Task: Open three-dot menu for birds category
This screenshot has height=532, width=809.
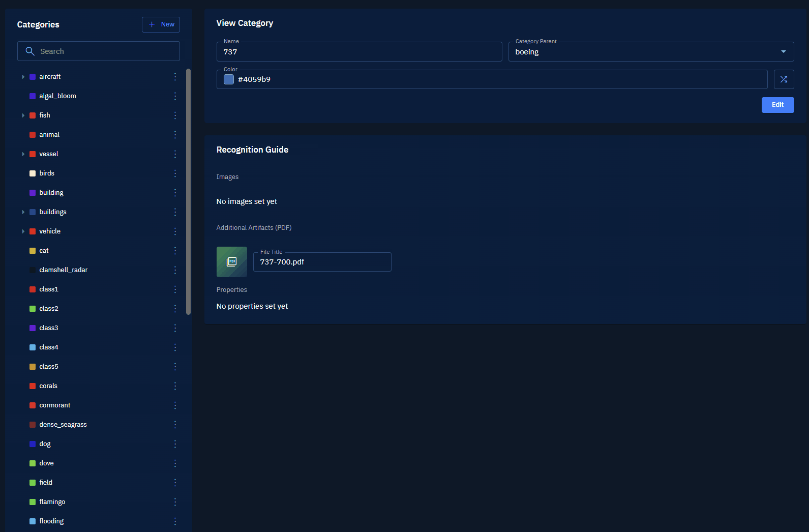Action: pos(175,173)
